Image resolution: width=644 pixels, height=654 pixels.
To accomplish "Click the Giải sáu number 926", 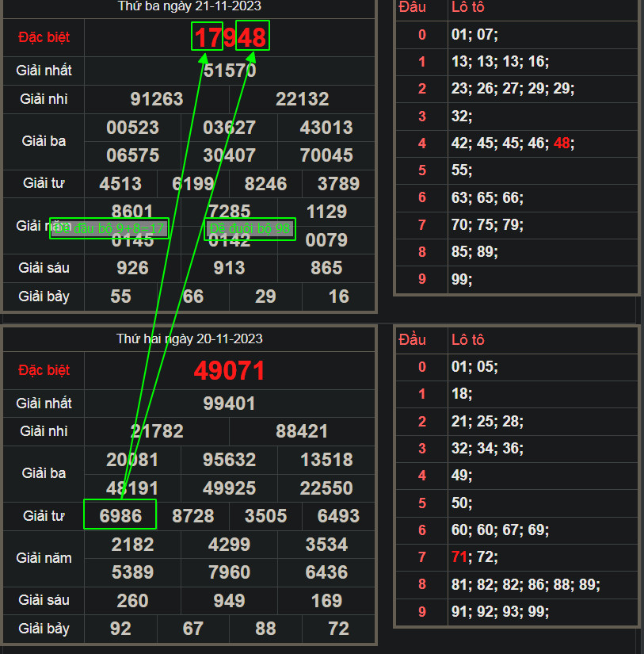I will pos(132,268).
